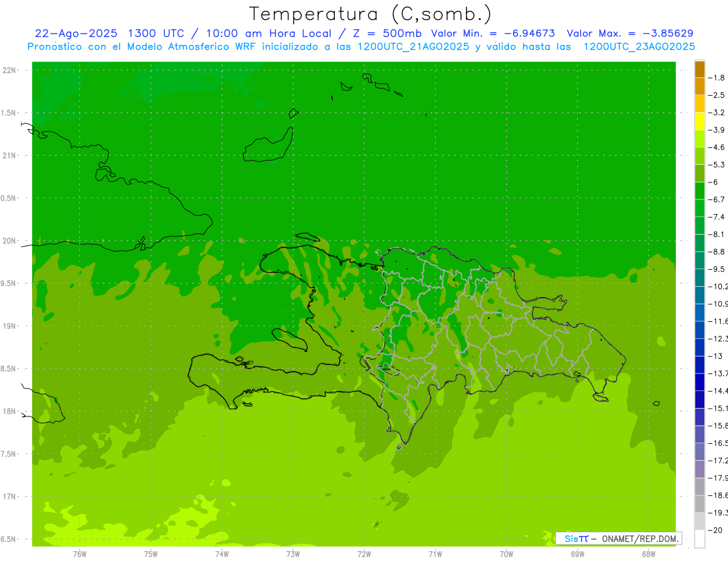Click the '-1.8' legend value

coord(717,78)
